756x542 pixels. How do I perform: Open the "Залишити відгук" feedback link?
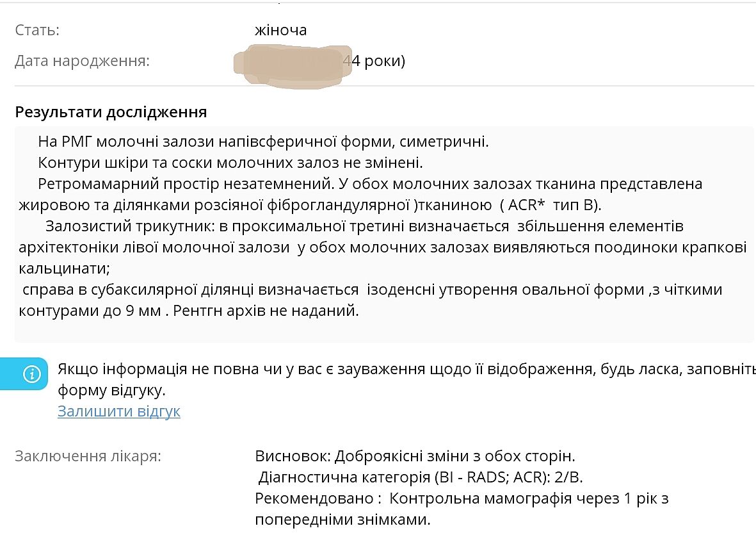(118, 411)
